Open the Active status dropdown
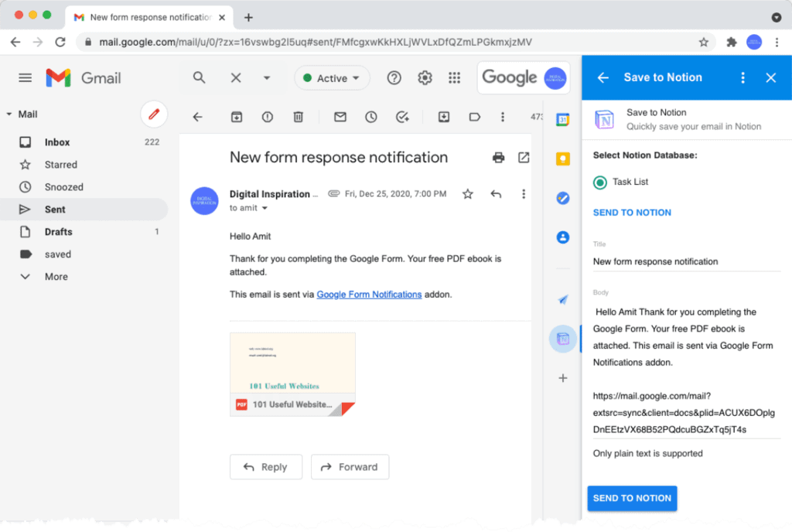The image size is (792, 532). [x=332, y=78]
